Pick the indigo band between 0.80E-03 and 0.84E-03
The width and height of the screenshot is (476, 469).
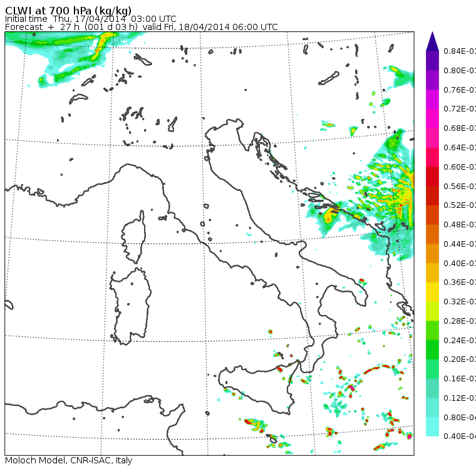(432, 61)
